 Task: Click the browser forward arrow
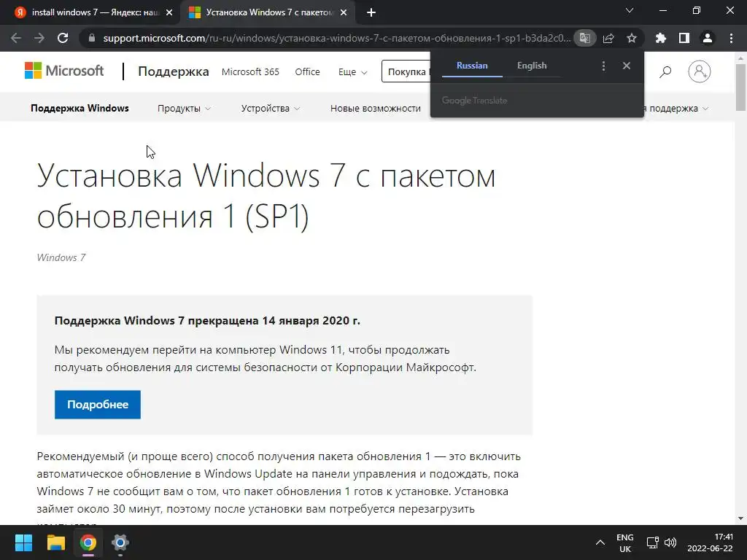click(39, 38)
